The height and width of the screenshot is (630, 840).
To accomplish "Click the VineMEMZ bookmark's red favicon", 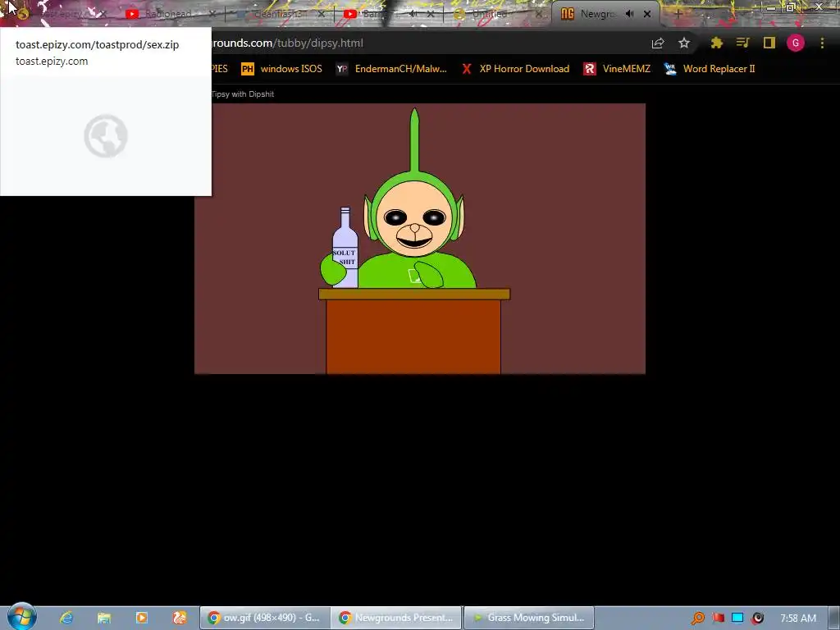I will click(590, 69).
